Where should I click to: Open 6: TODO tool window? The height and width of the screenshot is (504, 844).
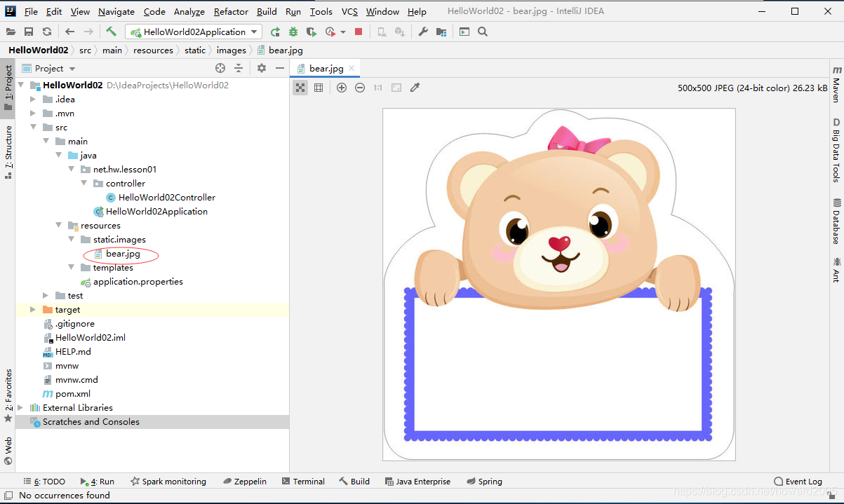click(x=44, y=482)
